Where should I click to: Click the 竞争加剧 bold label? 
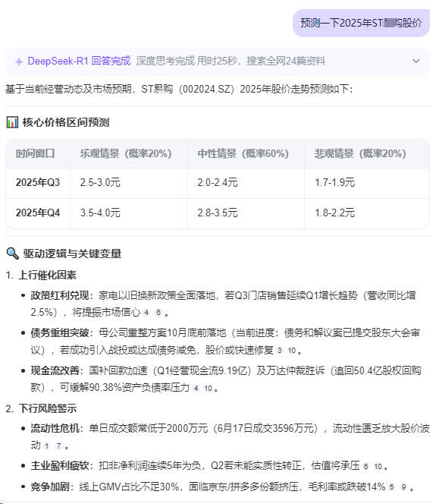point(50,487)
